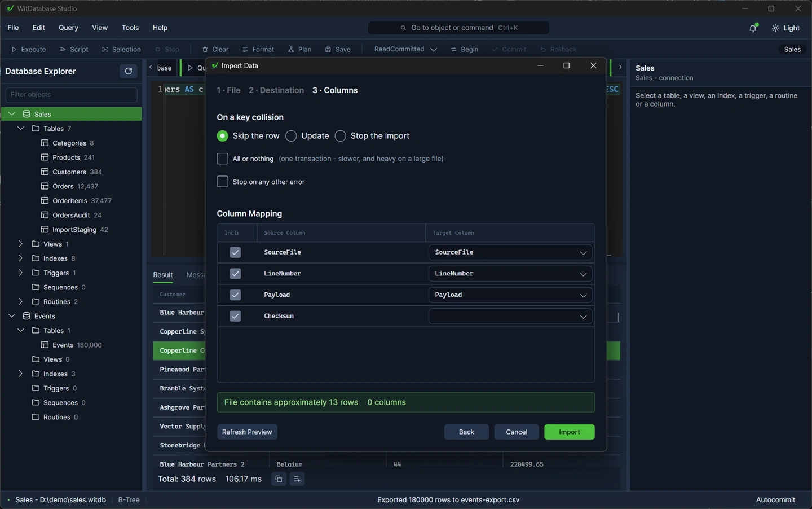Enable Stop on any other error
The height and width of the screenshot is (509, 812).
tap(223, 181)
